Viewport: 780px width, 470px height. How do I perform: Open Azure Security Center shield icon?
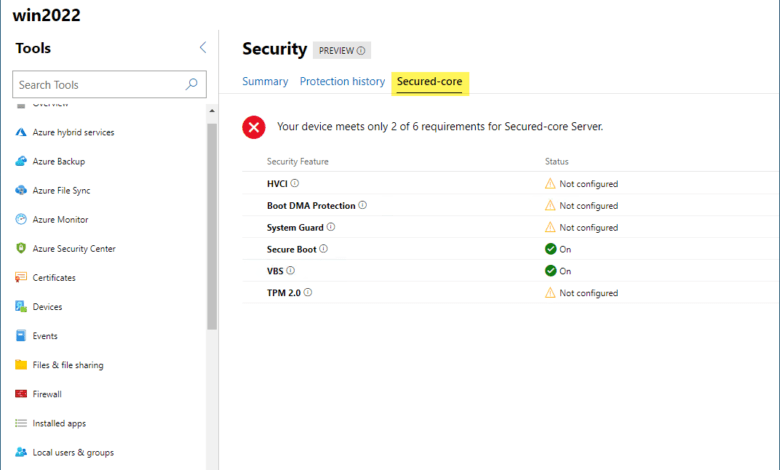click(x=21, y=248)
